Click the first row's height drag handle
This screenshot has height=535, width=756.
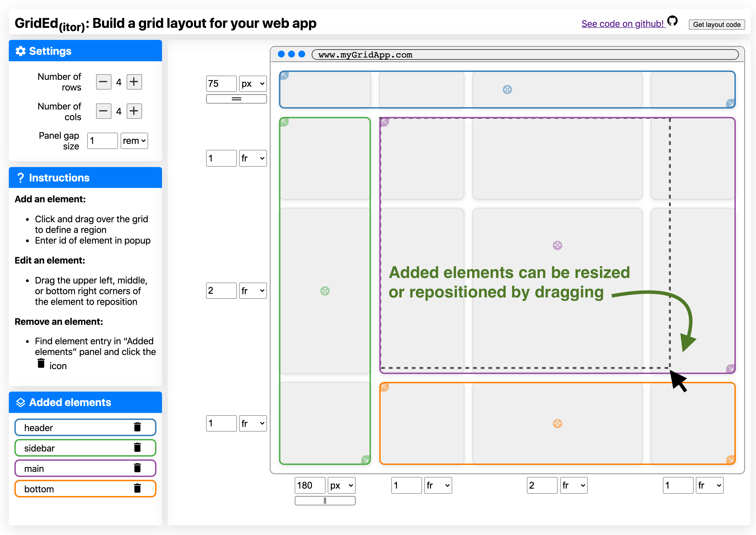click(236, 99)
